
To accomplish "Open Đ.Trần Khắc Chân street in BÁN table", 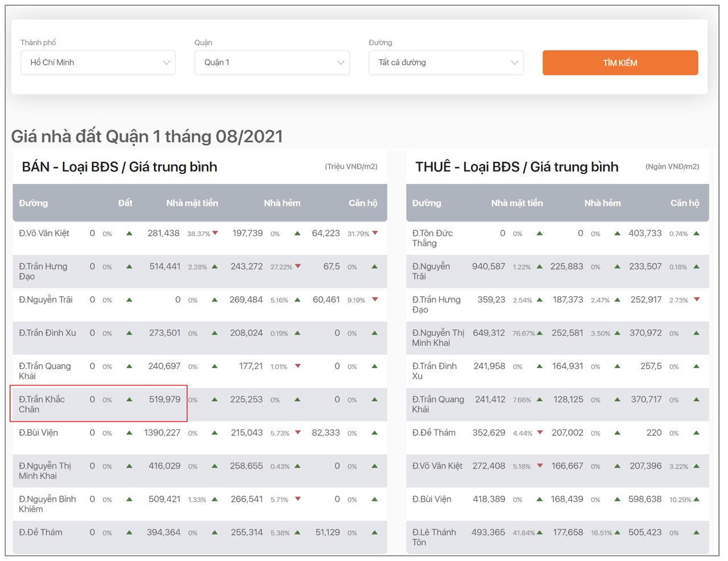I will [x=42, y=404].
